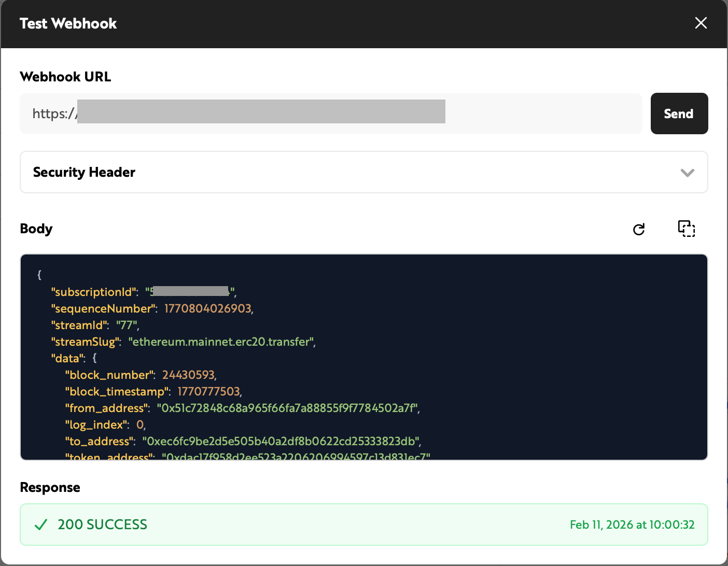
Task: Click the 200 SUCCESS response text
Action: pyautogui.click(x=102, y=525)
